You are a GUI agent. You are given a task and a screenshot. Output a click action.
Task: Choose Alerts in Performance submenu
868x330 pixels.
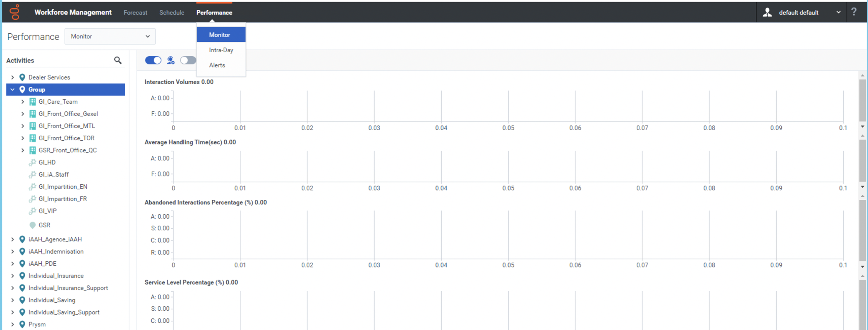tap(221, 65)
